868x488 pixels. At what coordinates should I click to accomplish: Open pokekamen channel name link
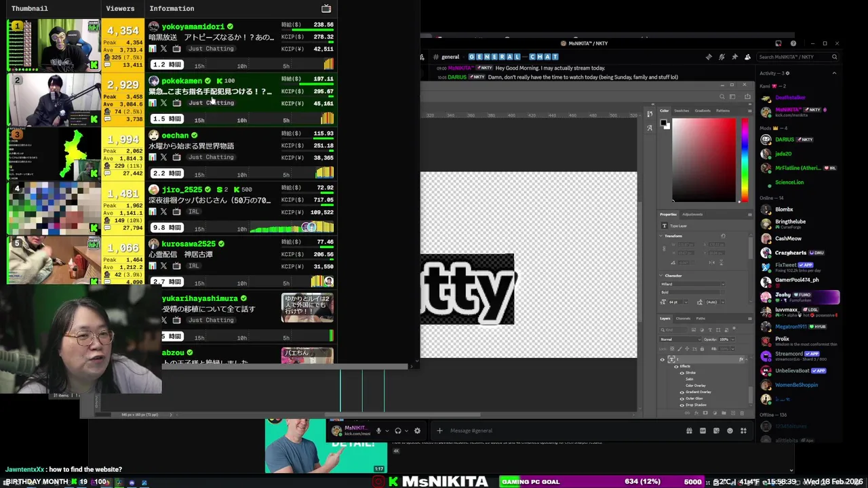[x=182, y=81]
